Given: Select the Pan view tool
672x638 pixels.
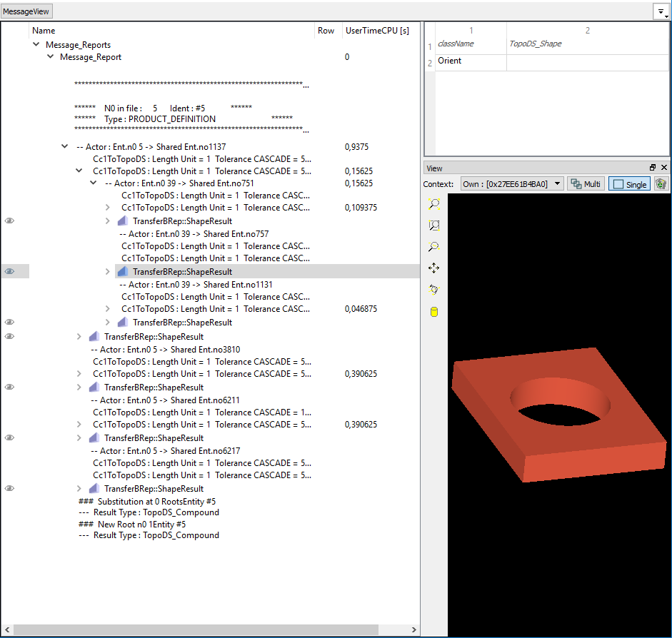Looking at the screenshot, I should pyautogui.click(x=433, y=268).
